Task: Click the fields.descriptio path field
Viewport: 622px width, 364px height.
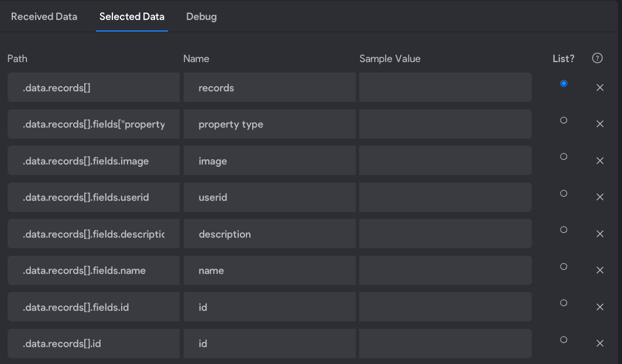Action: [94, 234]
